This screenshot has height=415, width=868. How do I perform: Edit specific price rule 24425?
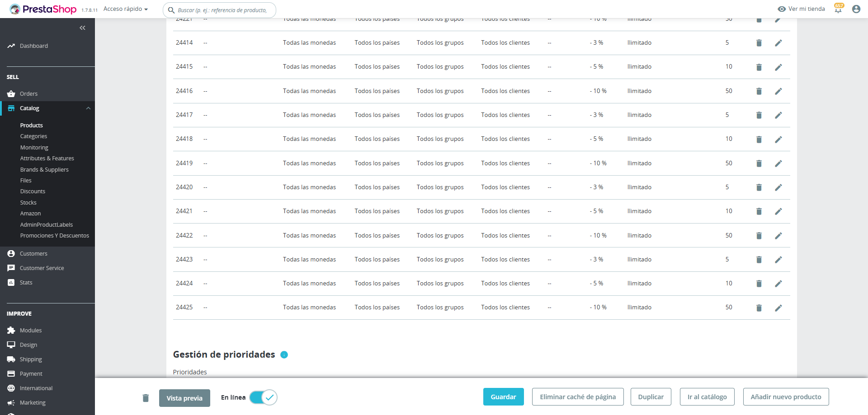(778, 308)
